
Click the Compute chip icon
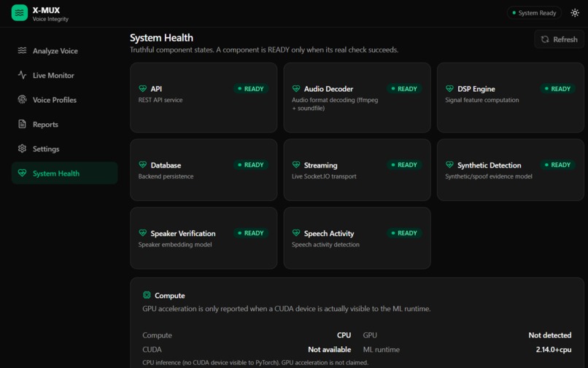click(x=147, y=295)
